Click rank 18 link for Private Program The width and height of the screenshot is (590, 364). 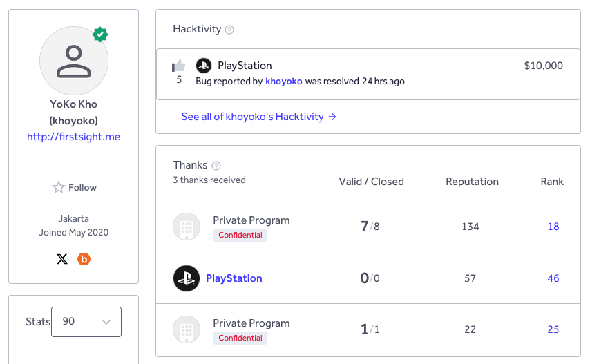point(553,227)
